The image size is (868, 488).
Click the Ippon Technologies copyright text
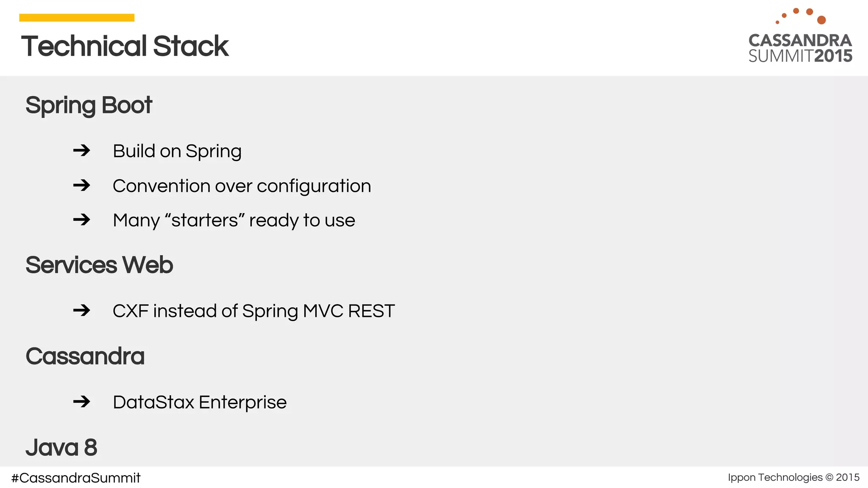point(794,477)
